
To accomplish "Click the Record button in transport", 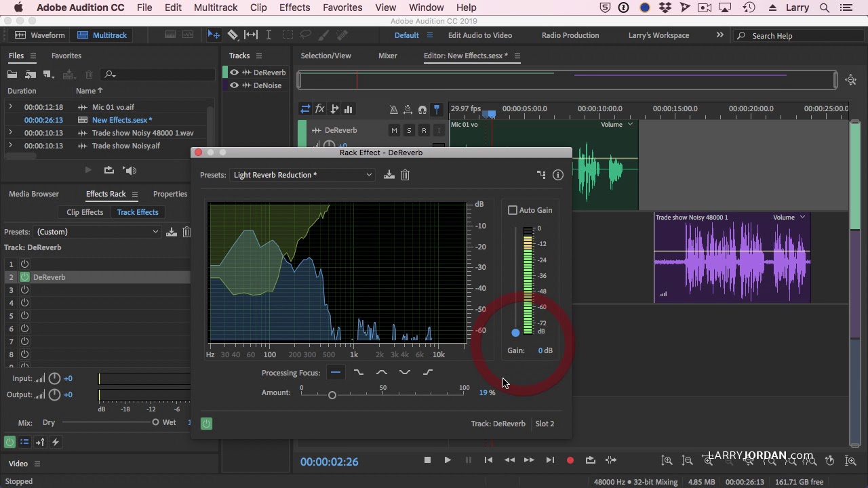I will click(570, 460).
